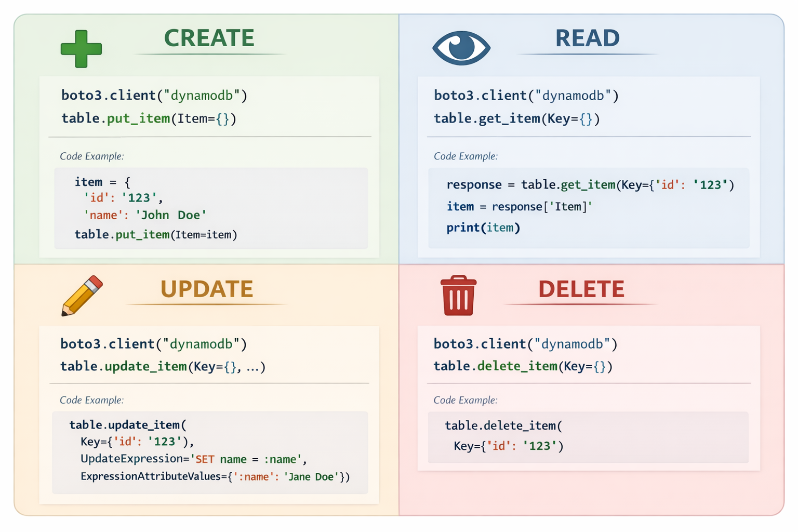Click boto3.client("dynamodb") in the Read panel
Screen dimensions: 798x532
point(526,96)
